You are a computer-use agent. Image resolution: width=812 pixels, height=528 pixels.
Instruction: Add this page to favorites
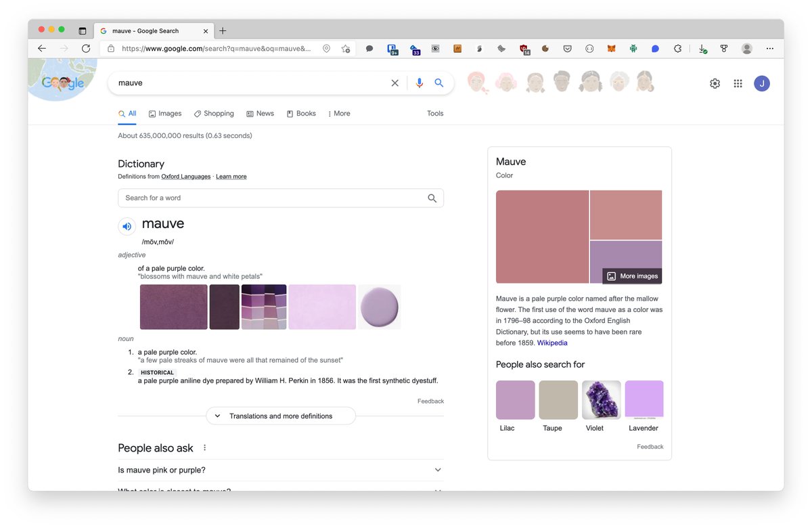pyautogui.click(x=346, y=49)
